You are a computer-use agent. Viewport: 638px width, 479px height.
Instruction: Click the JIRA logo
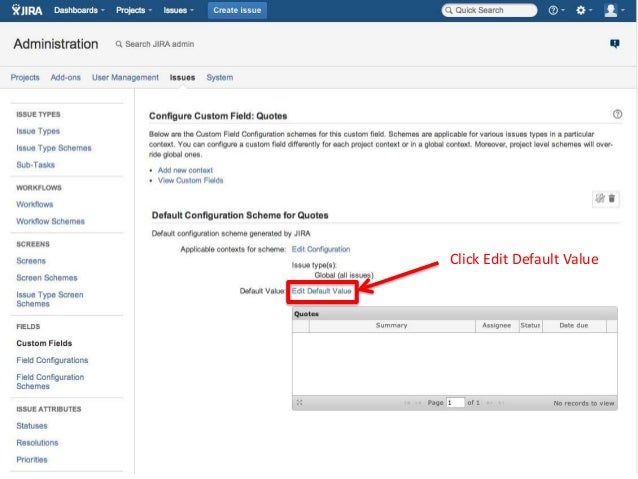point(27,10)
